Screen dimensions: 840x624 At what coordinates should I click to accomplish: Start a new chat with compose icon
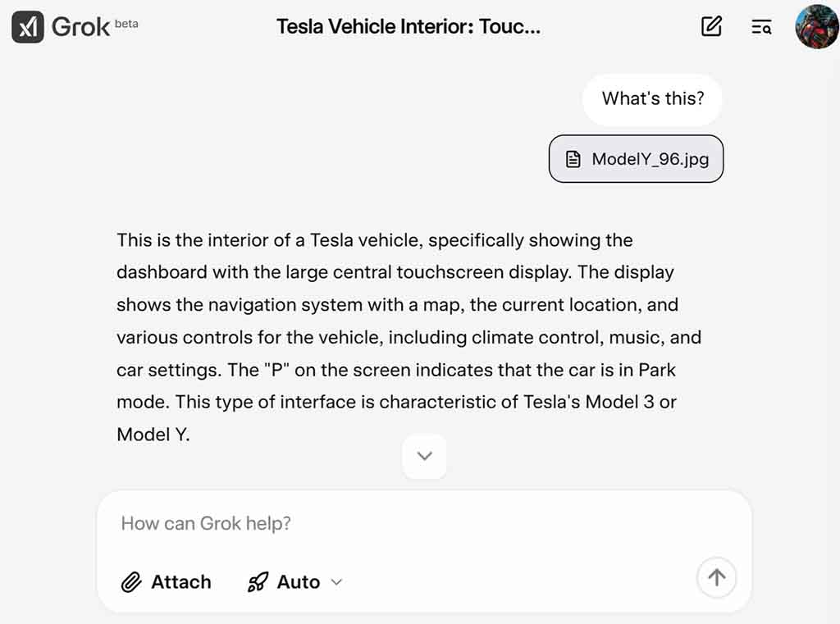[711, 26]
